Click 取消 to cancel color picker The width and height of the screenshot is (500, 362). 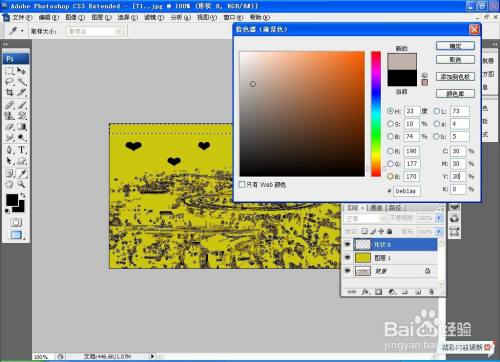[455, 60]
